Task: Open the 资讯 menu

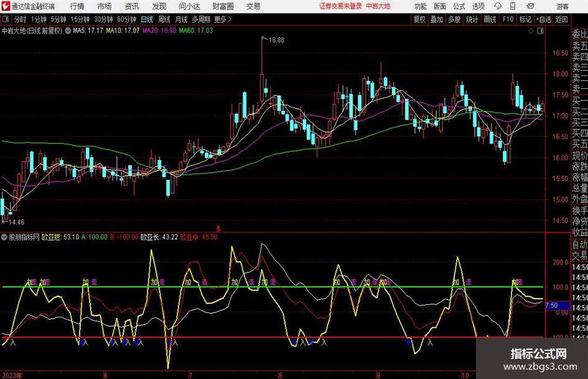Action: [x=132, y=6]
